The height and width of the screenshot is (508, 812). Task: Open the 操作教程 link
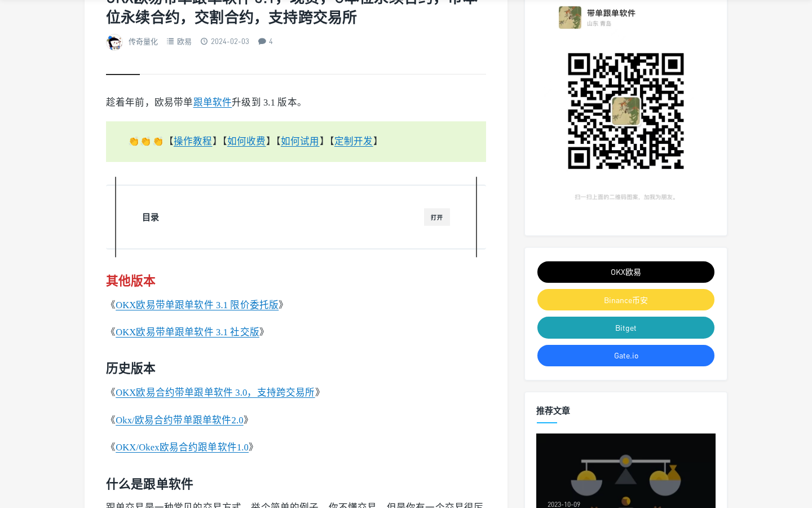193,141
